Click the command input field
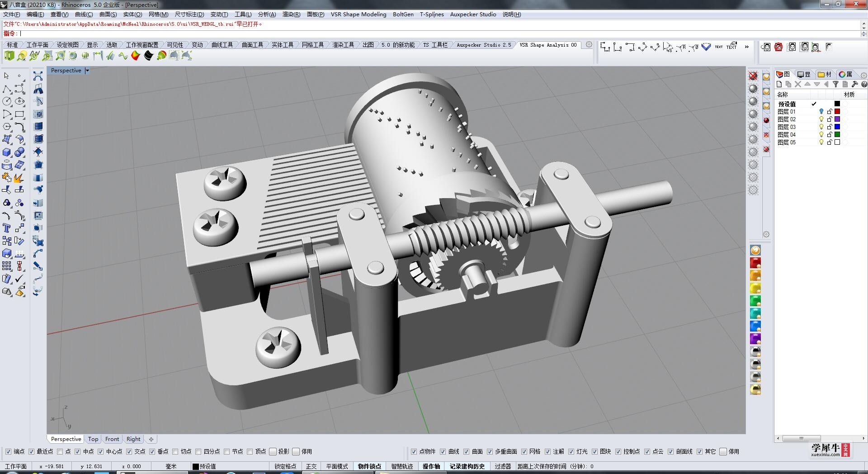Screen dimensions: 868x474 pos(439,33)
